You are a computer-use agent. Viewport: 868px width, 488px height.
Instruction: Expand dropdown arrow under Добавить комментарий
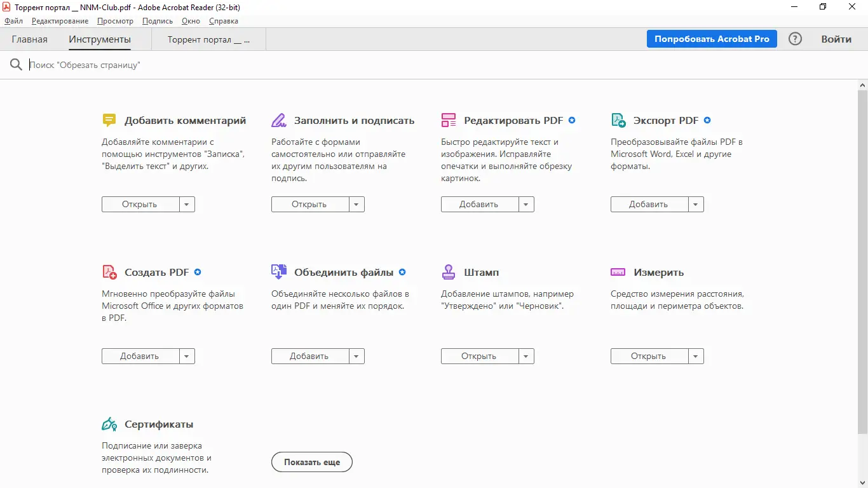tap(186, 205)
